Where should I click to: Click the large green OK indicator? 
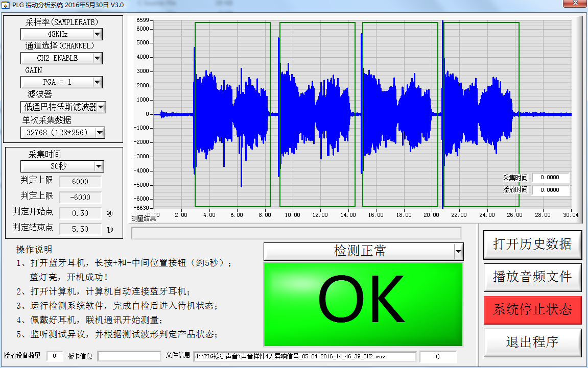click(x=363, y=305)
